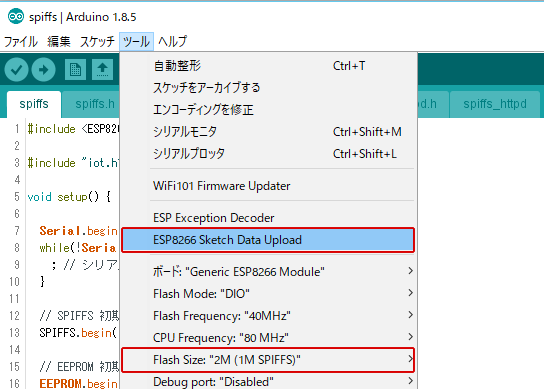Screen dimensions: 544x389
Task: Click the 'Serial.begin' code on line 7
Action: coord(79,231)
